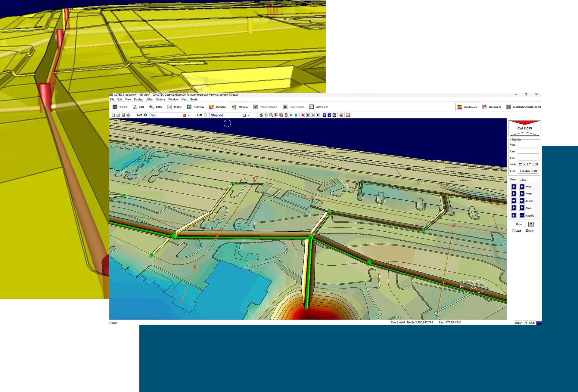Click the print icon in toolbar
The width and height of the screenshot is (578, 392).
coord(128,115)
